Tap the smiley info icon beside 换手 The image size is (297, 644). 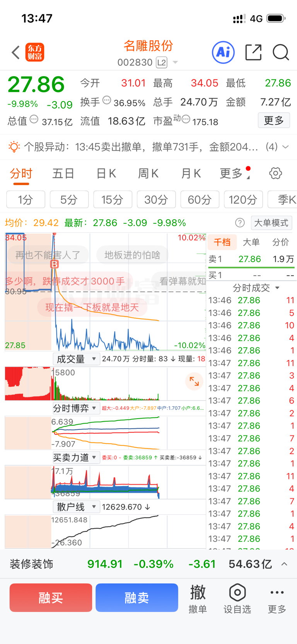(x=107, y=100)
